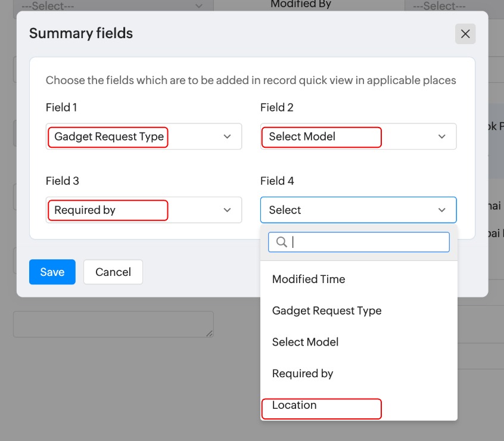This screenshot has width=504, height=441.
Task: Select the Location option in the list
Action: pyautogui.click(x=294, y=405)
